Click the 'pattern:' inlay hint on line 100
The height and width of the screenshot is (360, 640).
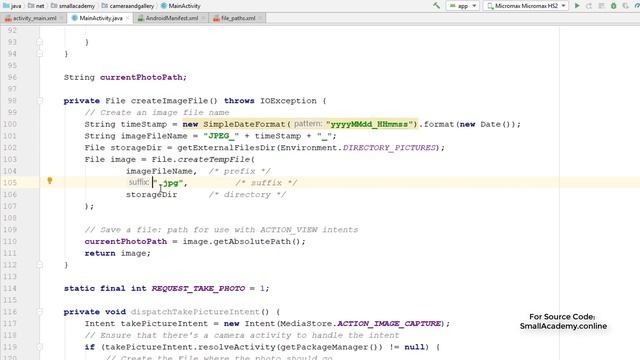click(308, 124)
